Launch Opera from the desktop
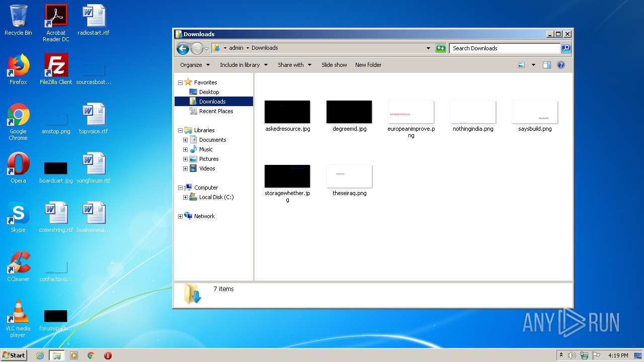Image resolution: width=644 pixels, height=362 pixels. 18,168
